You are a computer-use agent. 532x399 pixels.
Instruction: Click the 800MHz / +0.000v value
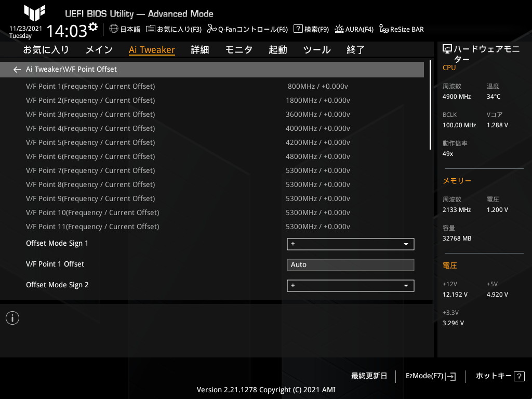[x=317, y=87]
